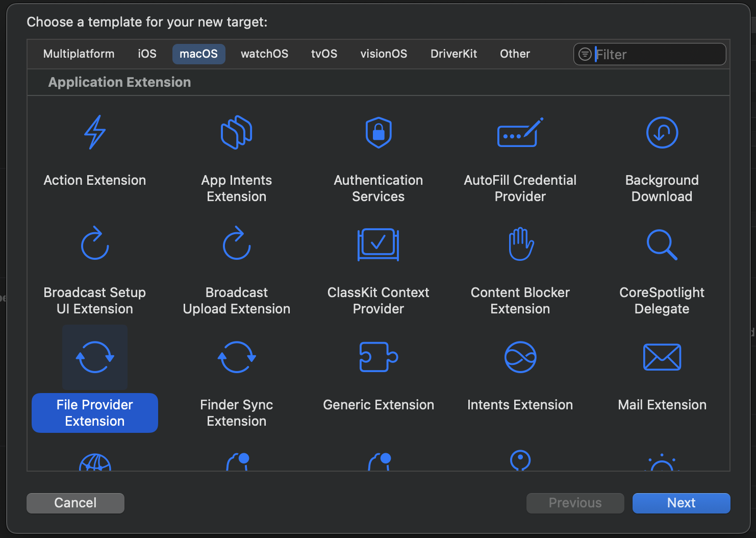
Task: Click the File Provider Extension label
Action: (x=95, y=413)
